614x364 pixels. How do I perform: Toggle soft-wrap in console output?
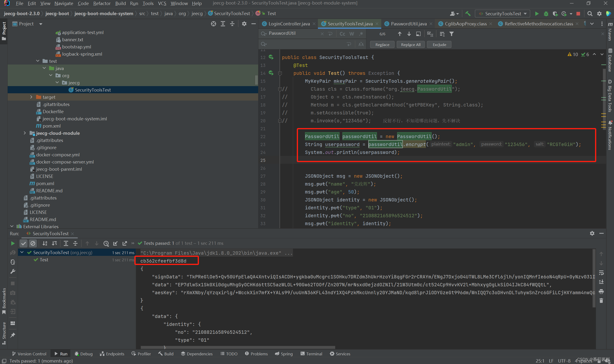601,273
